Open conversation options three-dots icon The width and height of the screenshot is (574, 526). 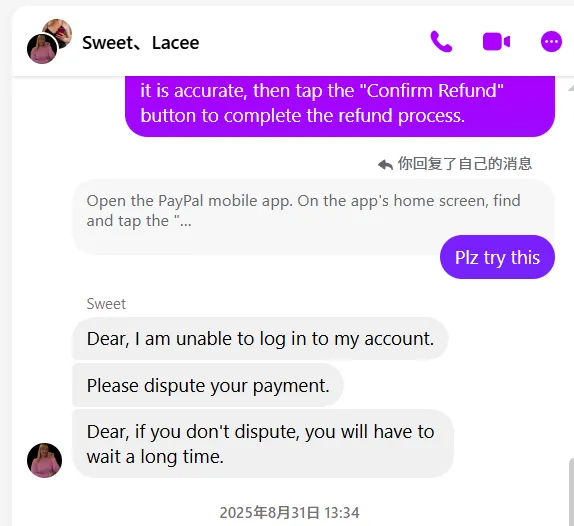[551, 42]
